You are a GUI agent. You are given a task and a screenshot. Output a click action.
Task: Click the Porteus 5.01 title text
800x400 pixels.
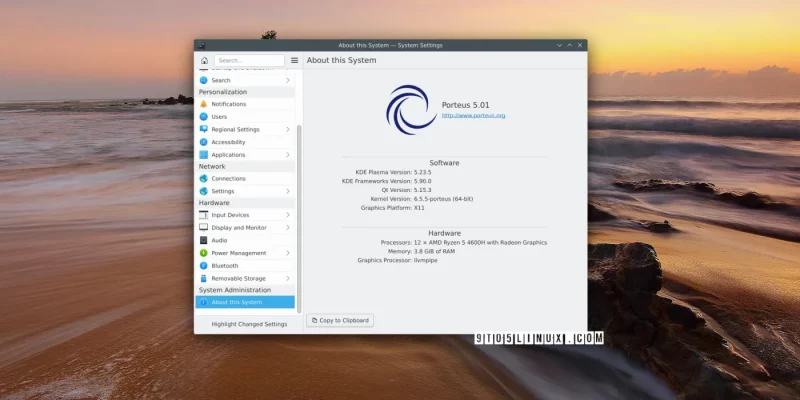pos(465,105)
